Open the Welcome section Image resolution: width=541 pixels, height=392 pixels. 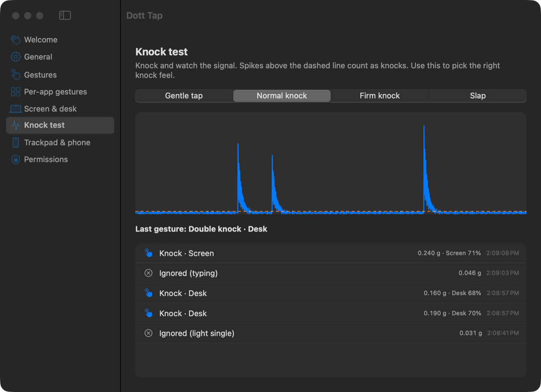pyautogui.click(x=60, y=40)
